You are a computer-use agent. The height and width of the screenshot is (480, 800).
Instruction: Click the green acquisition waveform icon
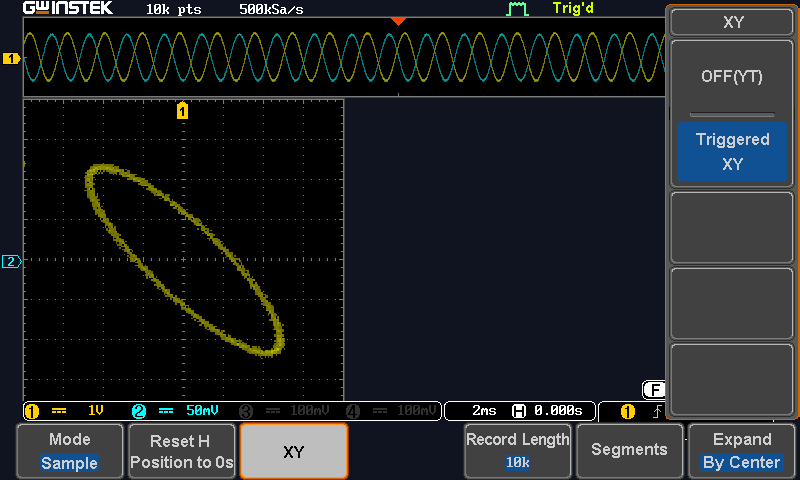click(516, 9)
